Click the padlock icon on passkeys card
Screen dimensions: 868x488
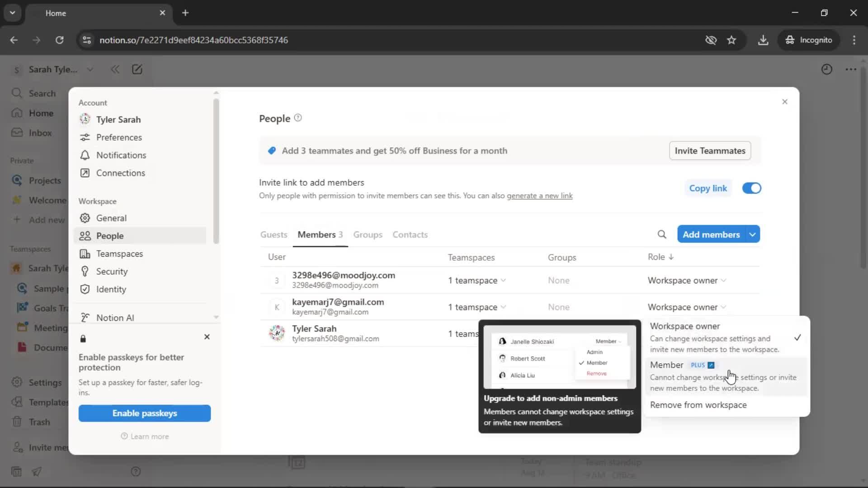coord(83,338)
